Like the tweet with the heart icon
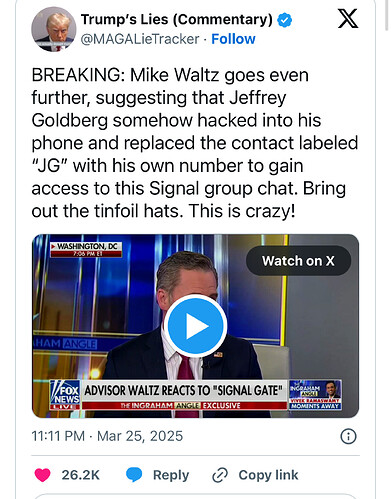Screen dimensions: 391x499 (x=42, y=475)
